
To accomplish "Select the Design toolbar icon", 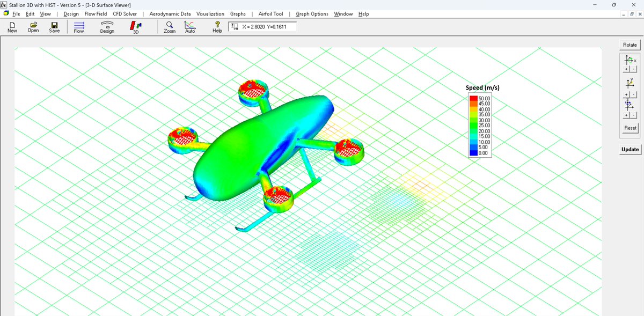I will point(107,27).
